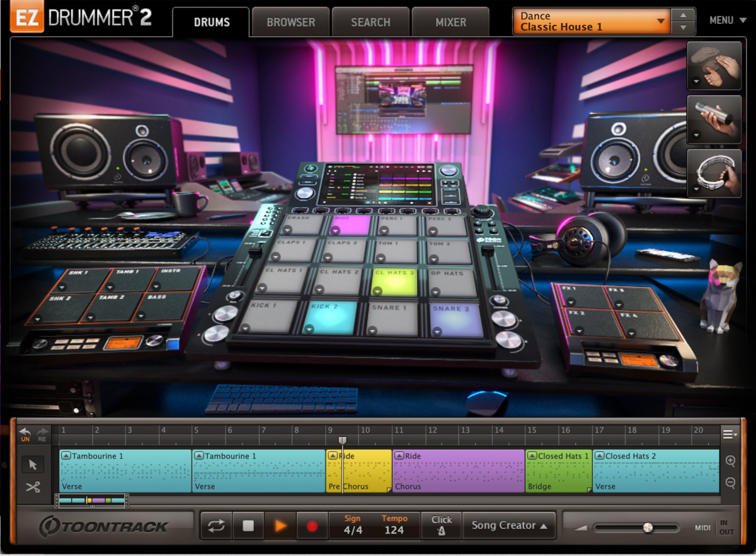
Task: Open the Browser tab
Action: tap(290, 21)
